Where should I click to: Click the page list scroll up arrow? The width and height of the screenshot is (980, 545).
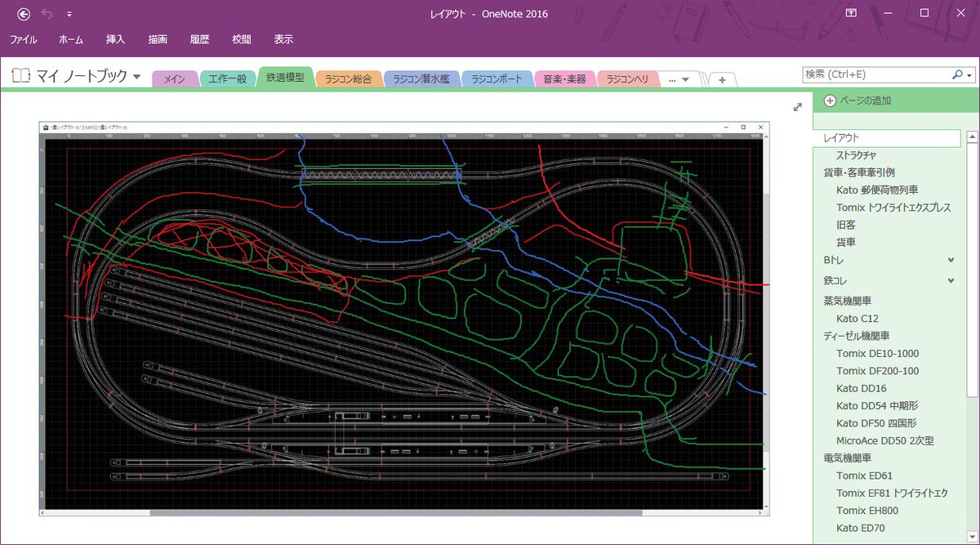click(x=970, y=136)
